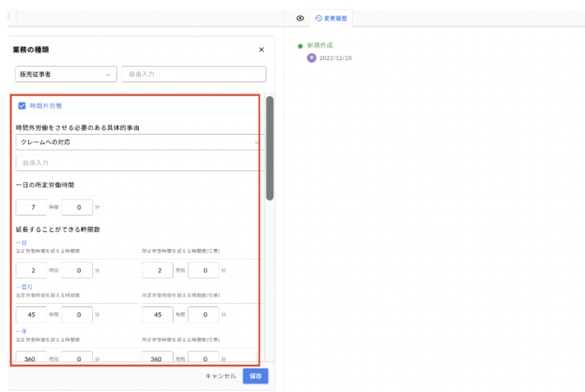
Task: Switch to the 変更履歴 tab
Action: point(331,18)
